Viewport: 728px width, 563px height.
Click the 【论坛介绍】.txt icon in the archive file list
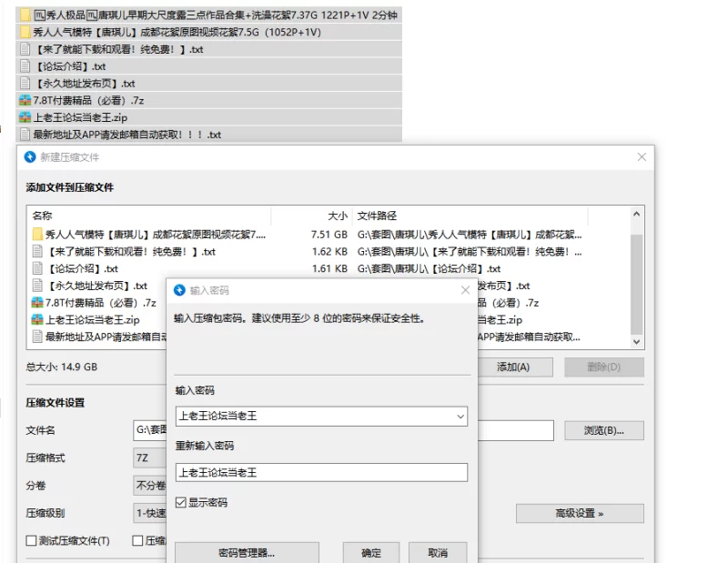pos(38,269)
